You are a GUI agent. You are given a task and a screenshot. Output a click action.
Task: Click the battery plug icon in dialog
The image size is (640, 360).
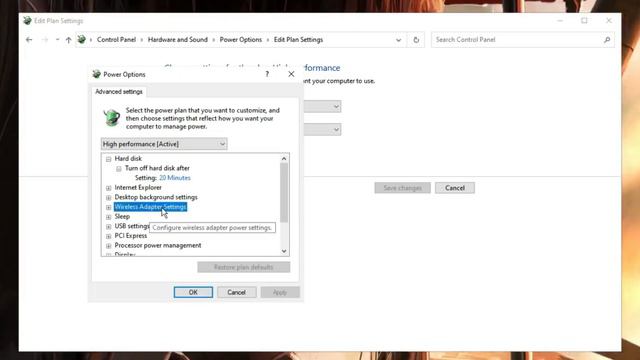(111, 118)
